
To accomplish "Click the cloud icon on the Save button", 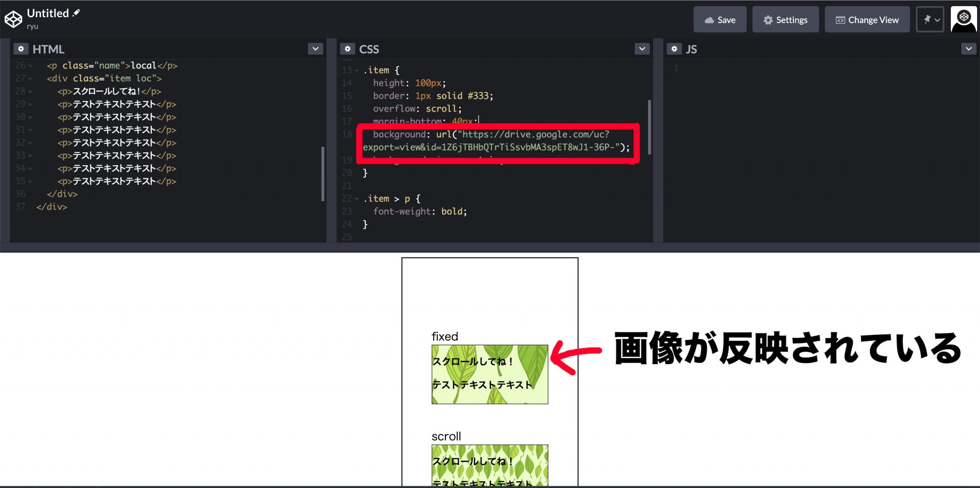I will 709,20.
